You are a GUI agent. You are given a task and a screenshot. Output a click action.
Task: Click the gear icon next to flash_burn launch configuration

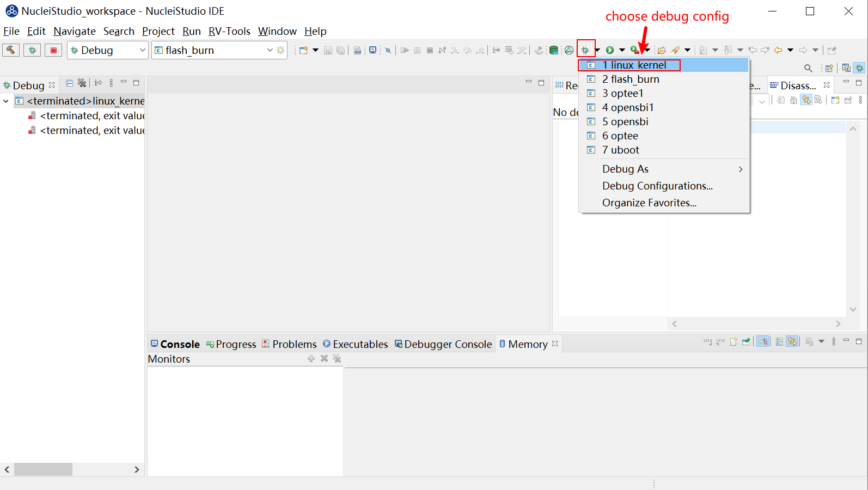tap(280, 50)
